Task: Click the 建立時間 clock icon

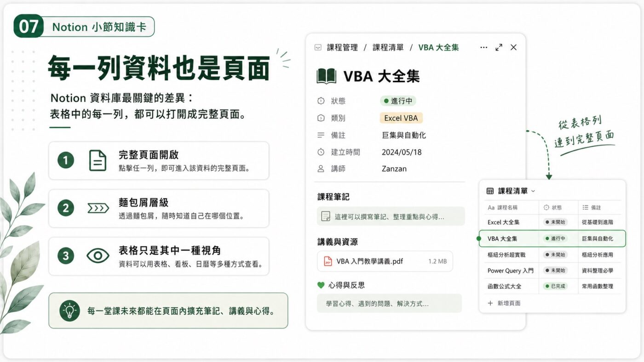Action: (x=321, y=152)
